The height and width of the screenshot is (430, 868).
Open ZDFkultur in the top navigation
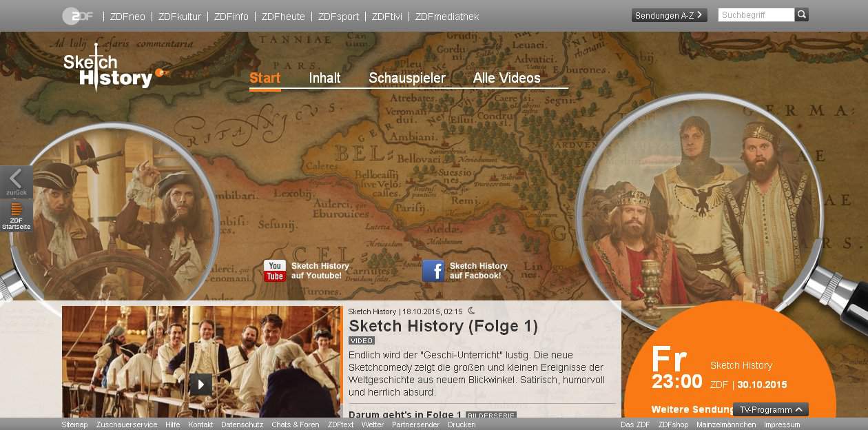(x=180, y=17)
